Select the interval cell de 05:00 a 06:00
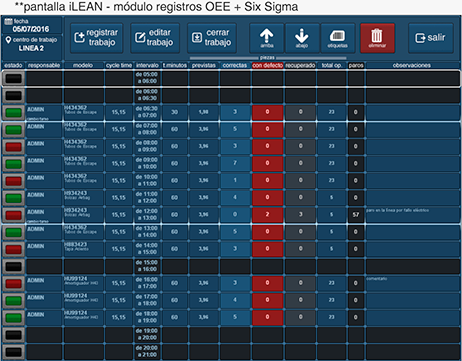 tap(147, 78)
